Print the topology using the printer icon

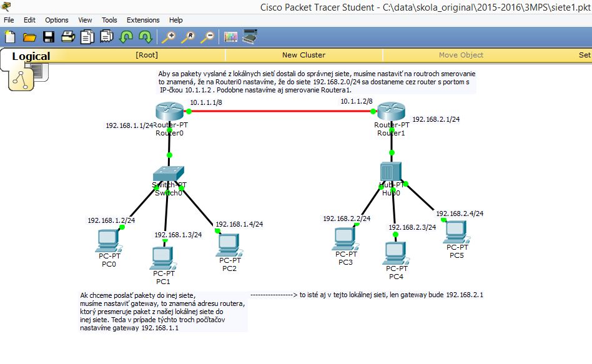pyautogui.click(x=67, y=37)
